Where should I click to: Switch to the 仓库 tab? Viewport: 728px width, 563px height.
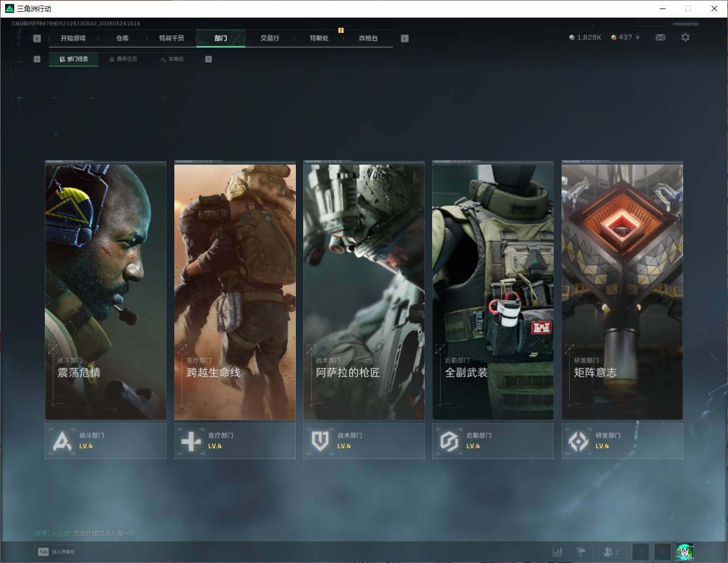point(122,38)
